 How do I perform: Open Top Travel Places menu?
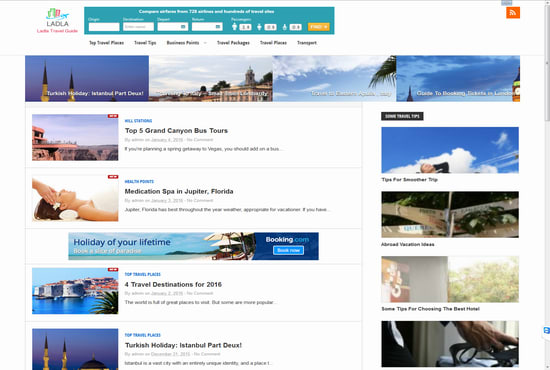[x=106, y=43]
